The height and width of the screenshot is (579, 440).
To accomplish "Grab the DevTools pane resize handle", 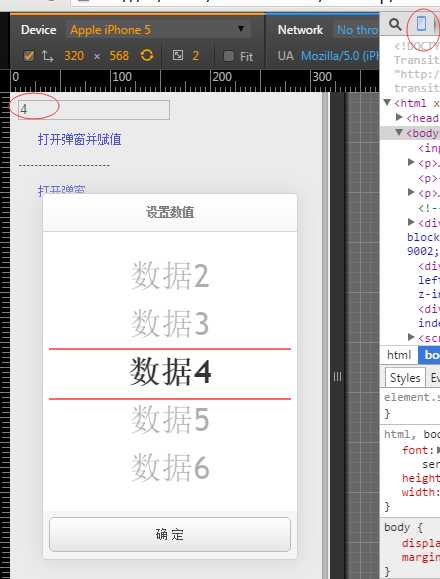I will [337, 377].
